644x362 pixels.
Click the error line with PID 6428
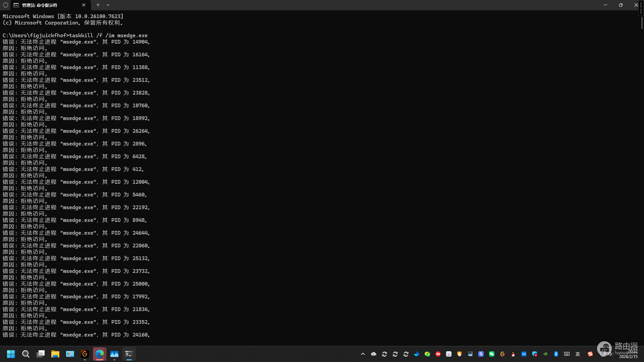75,157
